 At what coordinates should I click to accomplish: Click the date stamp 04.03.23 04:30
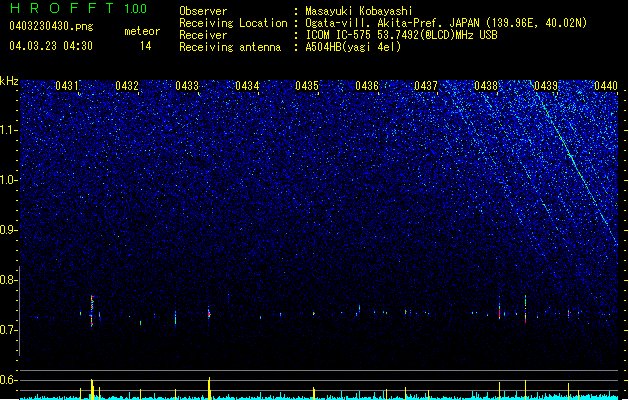tap(51, 46)
